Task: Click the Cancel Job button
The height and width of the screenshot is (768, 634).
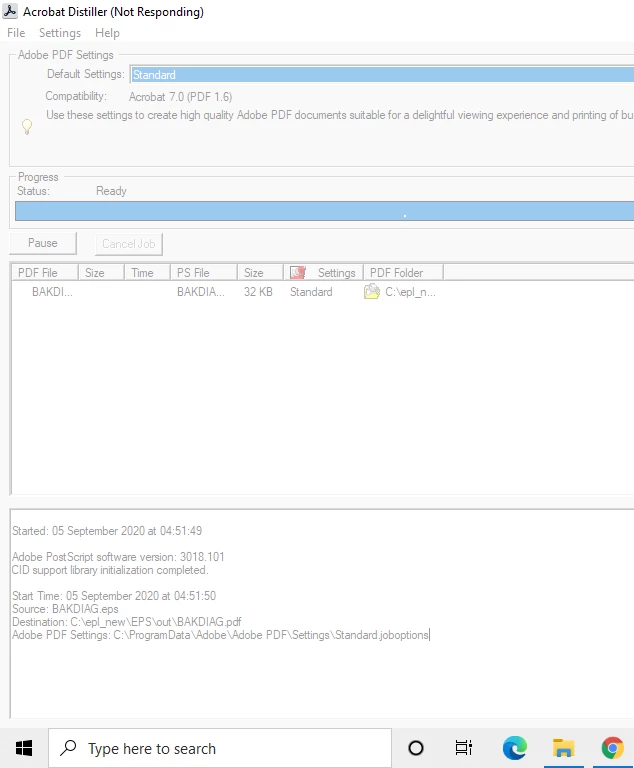Action: click(x=128, y=243)
